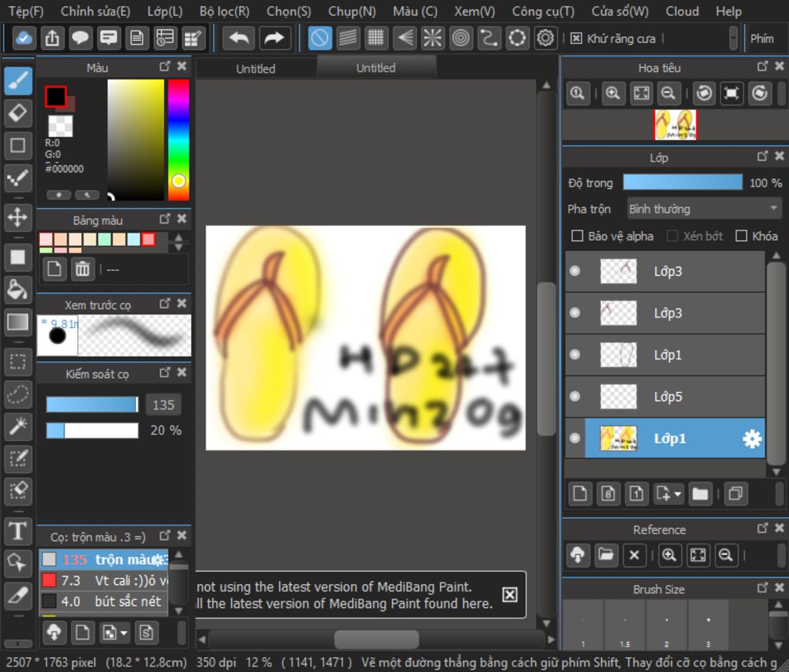Image resolution: width=789 pixels, height=672 pixels.
Task: Adjust Độ trong layer opacity slider
Action: point(683,182)
